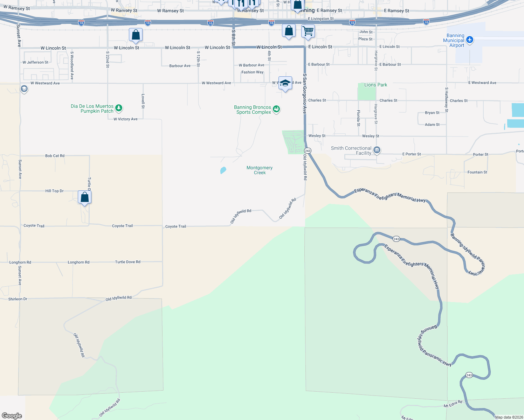Click the Smith Correctional Facility building icon
Image resolution: width=524 pixels, height=420 pixels.
(x=377, y=150)
